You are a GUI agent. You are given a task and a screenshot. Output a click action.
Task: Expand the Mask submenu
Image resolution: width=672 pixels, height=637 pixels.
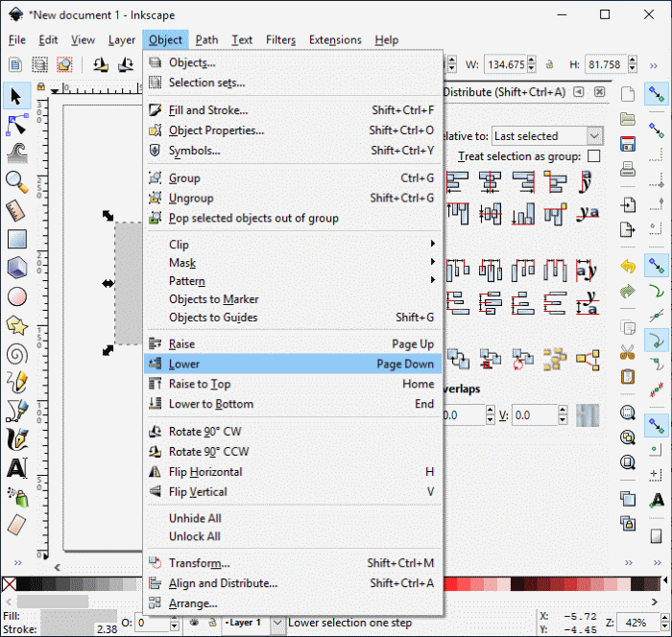pos(293,263)
